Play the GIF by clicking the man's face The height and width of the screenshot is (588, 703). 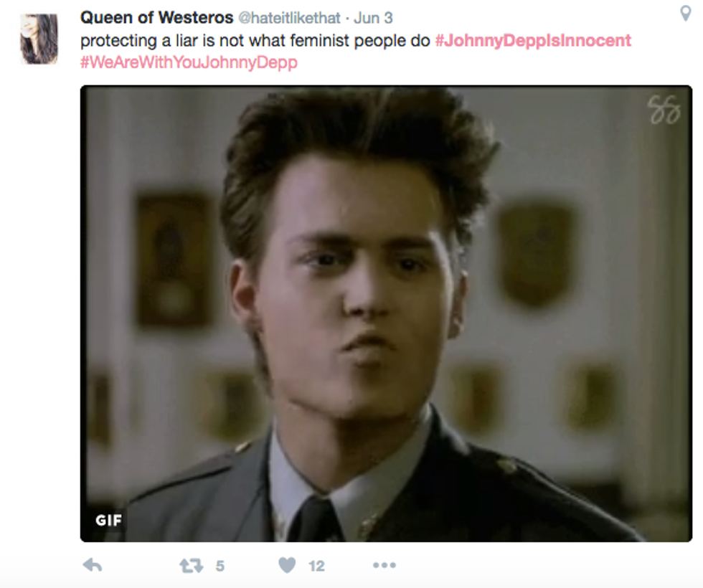click(354, 287)
